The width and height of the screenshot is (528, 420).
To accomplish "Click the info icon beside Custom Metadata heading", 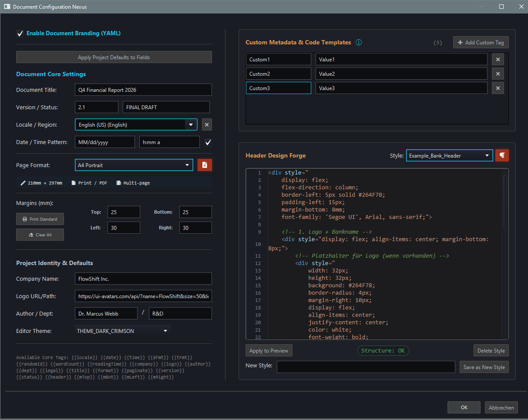I will coord(359,43).
